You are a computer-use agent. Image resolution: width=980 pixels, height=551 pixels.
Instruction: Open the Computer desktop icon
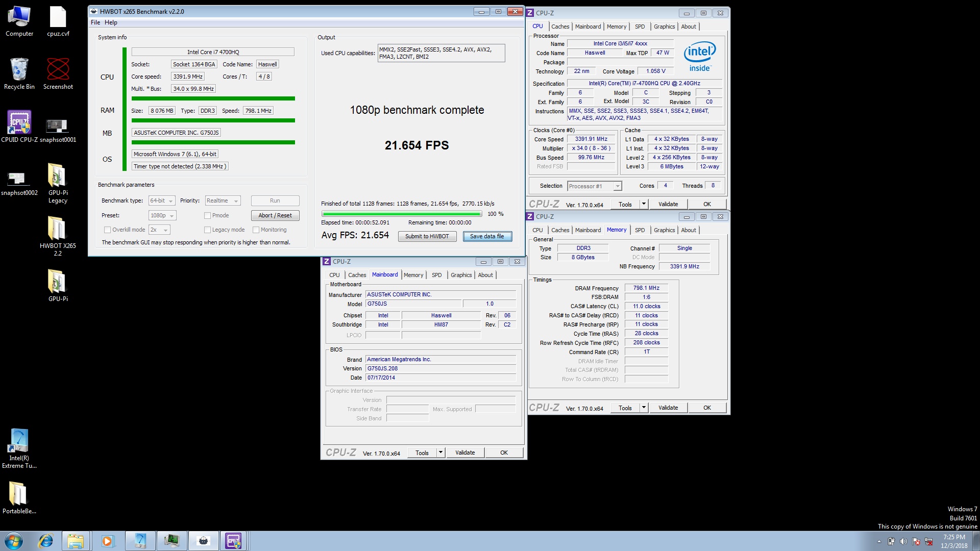point(19,21)
